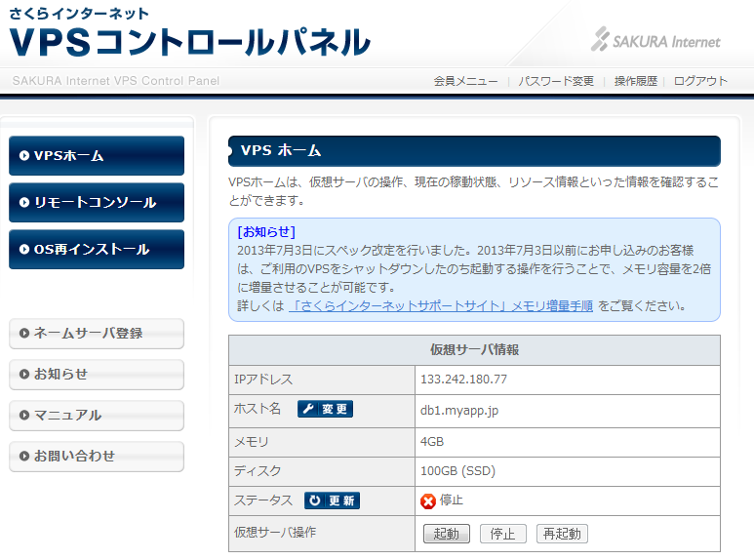
Task: Open ネームサーバ登録 sidebar item
Action: tap(97, 333)
